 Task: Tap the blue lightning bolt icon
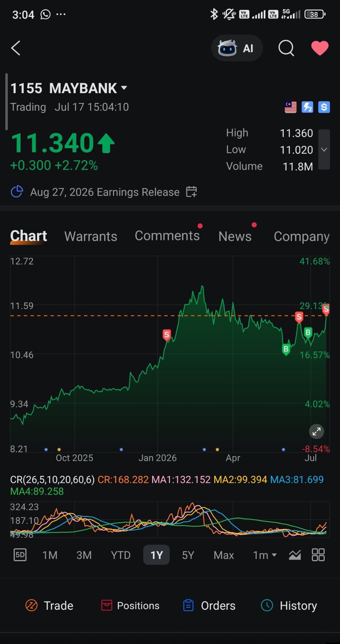coord(307,107)
